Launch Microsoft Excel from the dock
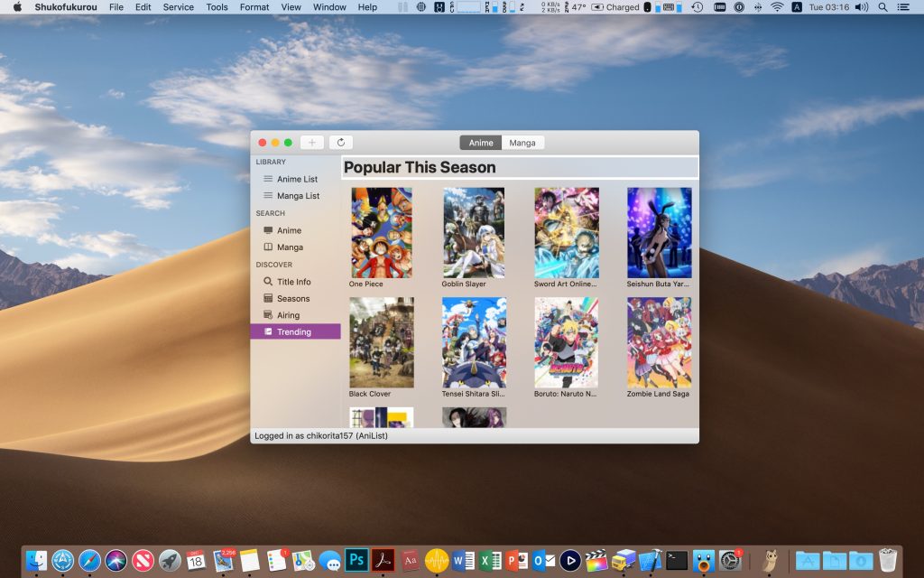The image size is (924, 578). (490, 560)
